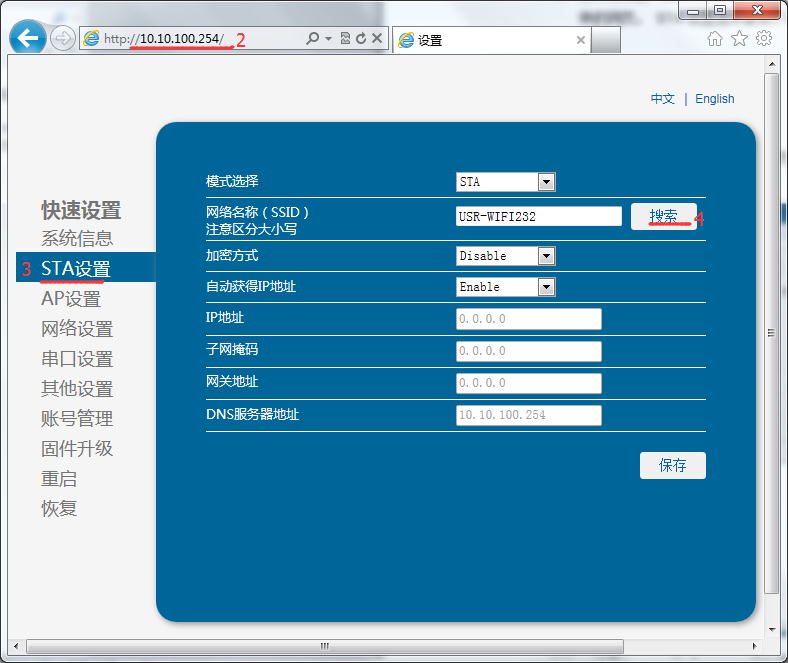This screenshot has width=788, height=663.
Task: Open the browser Home page icon
Action: (x=715, y=38)
